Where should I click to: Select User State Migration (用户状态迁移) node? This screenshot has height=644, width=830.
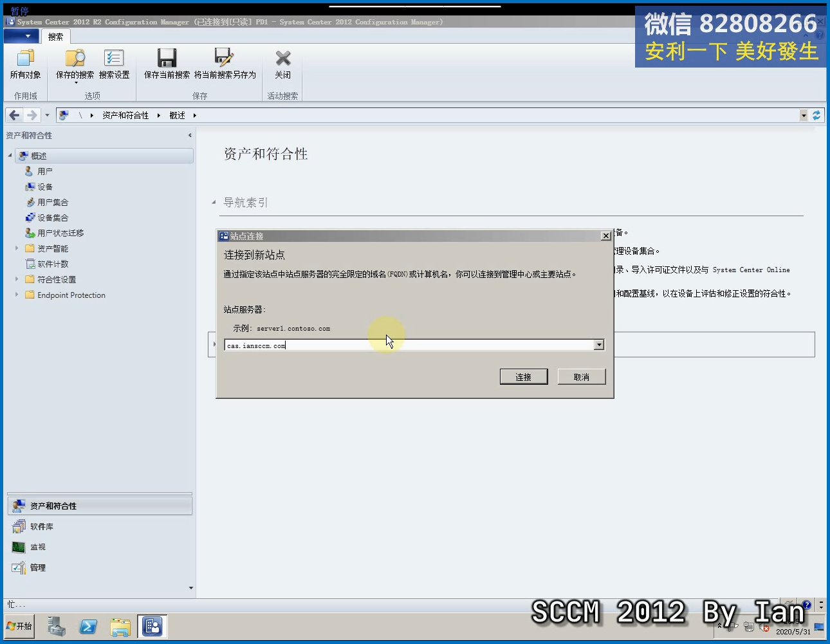60,233
